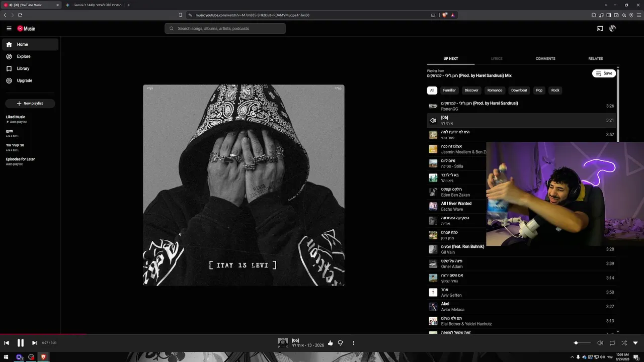The image size is (644, 362).
Task: Select the Downbeat filter chip
Action: point(519,90)
